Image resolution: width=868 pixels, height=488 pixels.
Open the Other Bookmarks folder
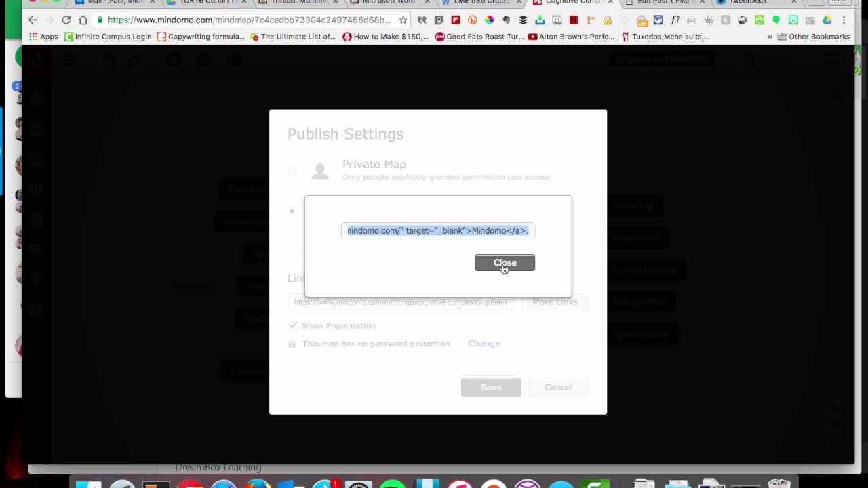click(814, 37)
